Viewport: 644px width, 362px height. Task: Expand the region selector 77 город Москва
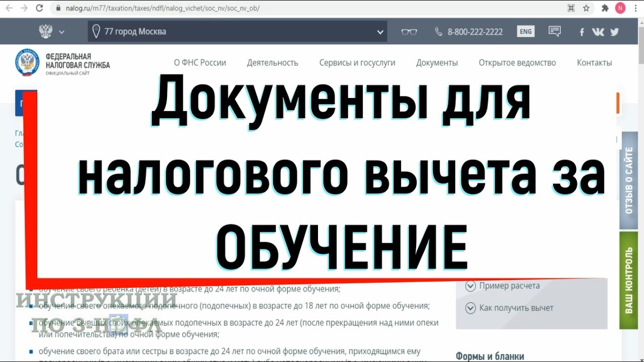click(x=237, y=32)
